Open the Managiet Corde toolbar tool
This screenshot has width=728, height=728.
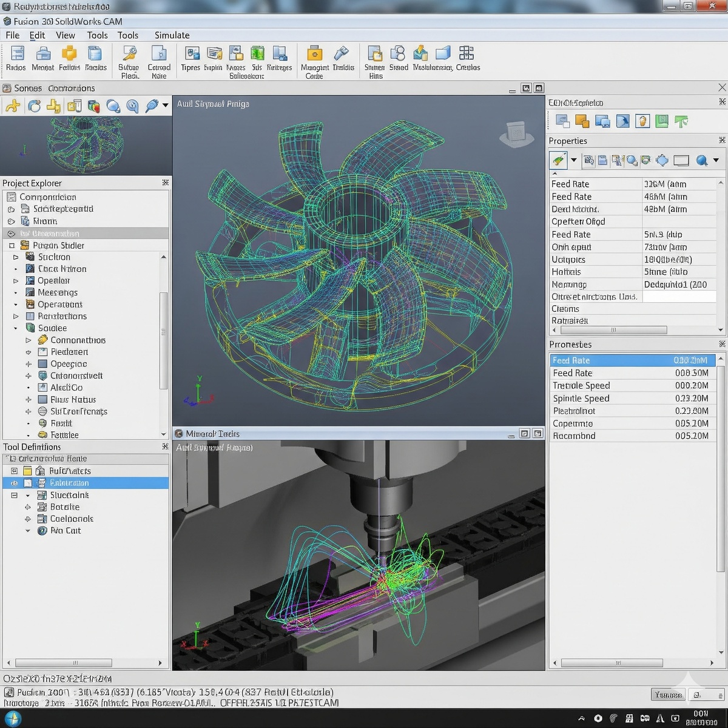314,53
